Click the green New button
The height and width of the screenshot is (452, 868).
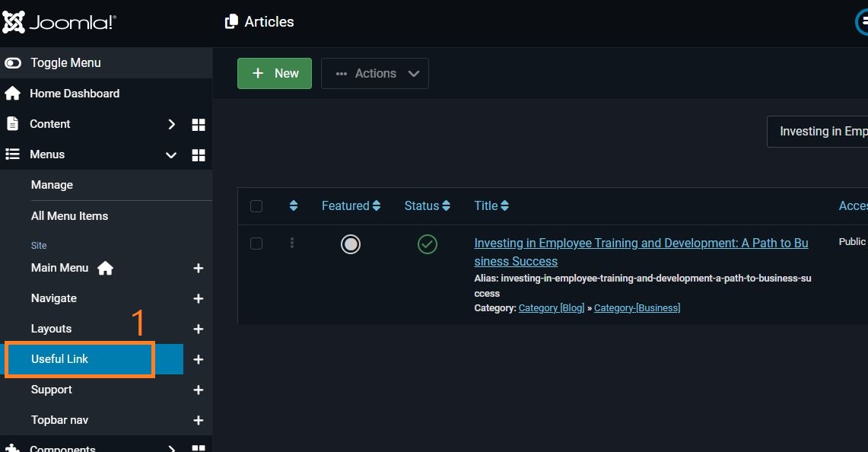click(x=275, y=74)
